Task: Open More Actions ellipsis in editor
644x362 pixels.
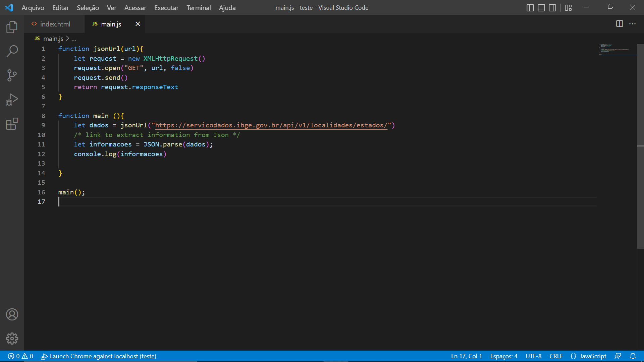Action: click(632, 24)
